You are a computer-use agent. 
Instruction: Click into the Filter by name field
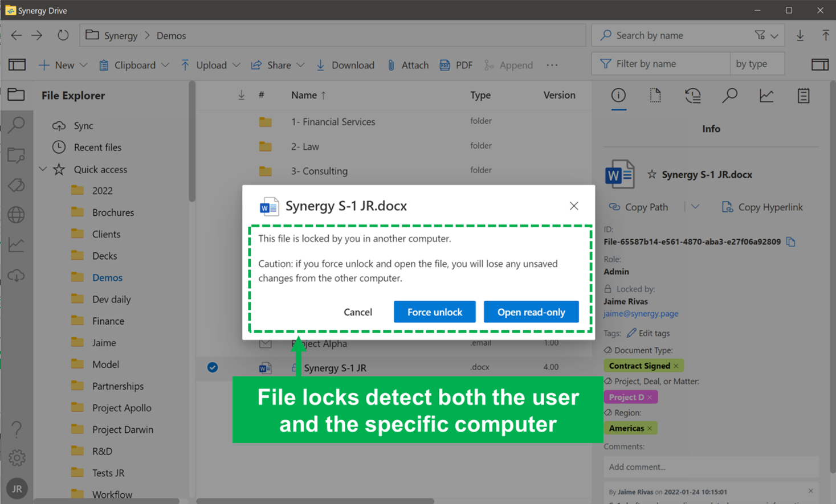tap(661, 64)
